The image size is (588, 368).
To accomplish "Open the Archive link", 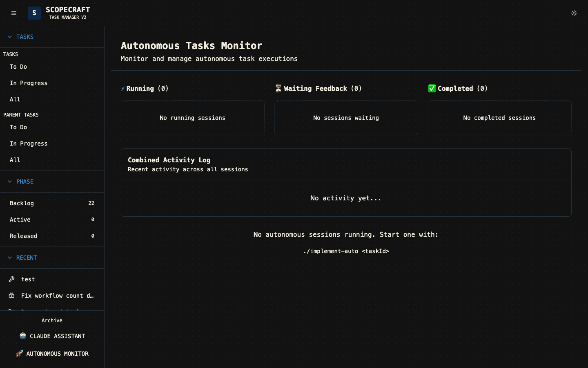I will [52, 321].
